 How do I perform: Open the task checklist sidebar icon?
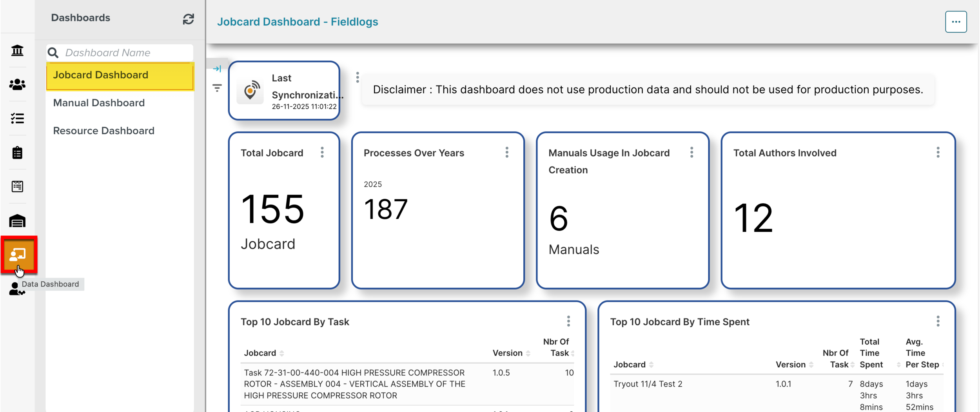click(17, 118)
